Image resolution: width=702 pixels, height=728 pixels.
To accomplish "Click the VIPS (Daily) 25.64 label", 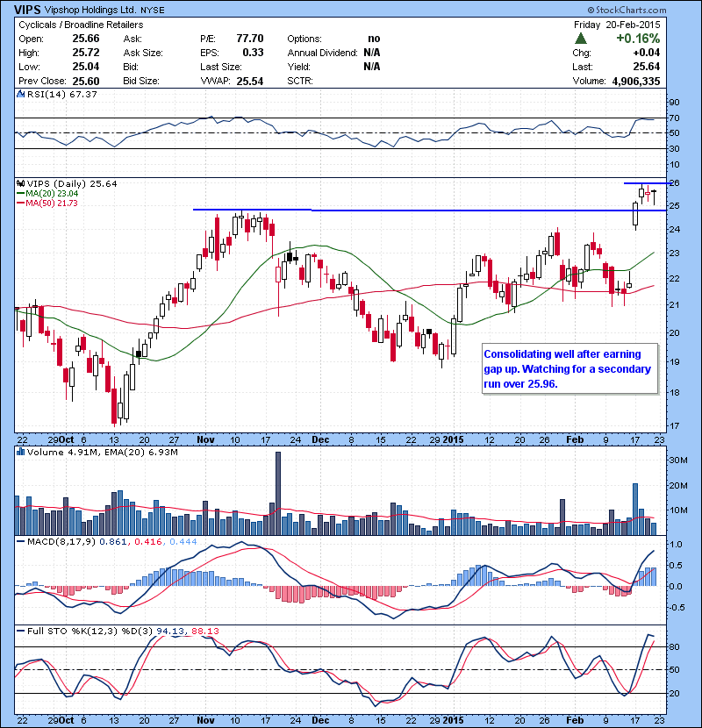I will point(72,184).
